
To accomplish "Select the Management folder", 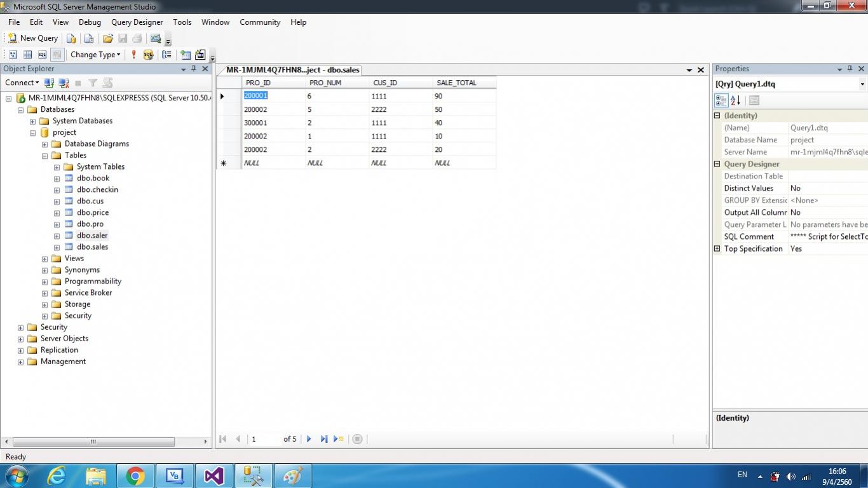I will click(x=63, y=361).
